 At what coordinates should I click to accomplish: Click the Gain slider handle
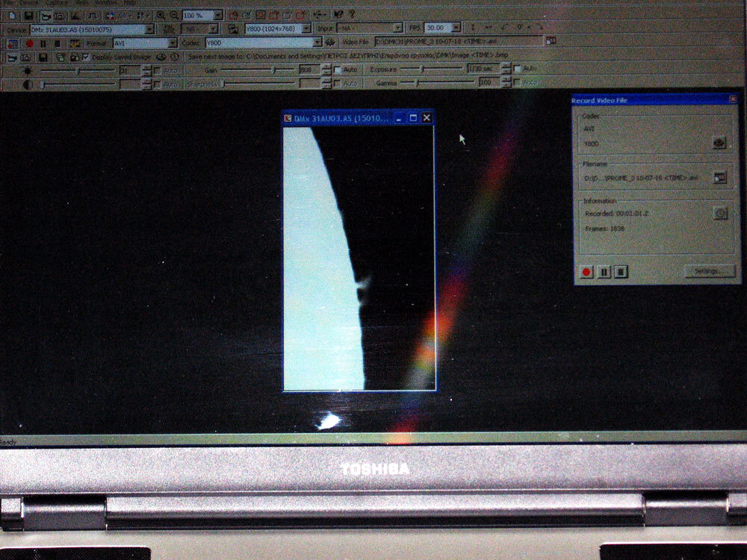[274, 69]
